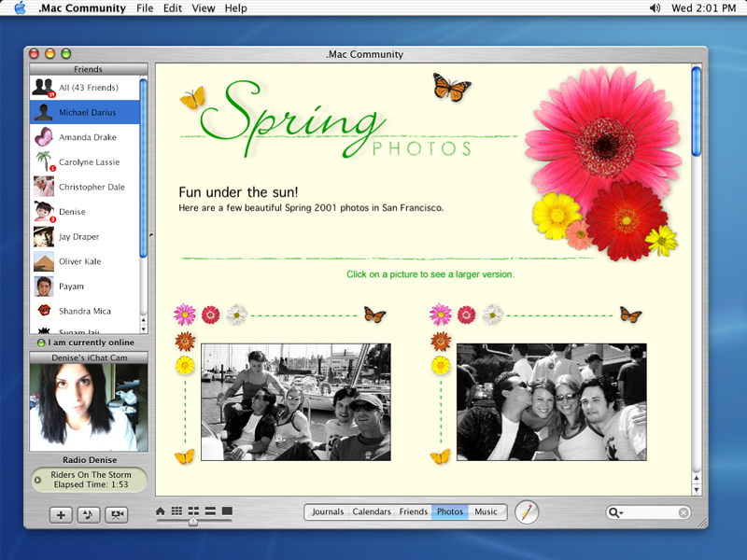Click Denise's iChat Cam video image
Screen dimensions: 747x560
(x=89, y=408)
